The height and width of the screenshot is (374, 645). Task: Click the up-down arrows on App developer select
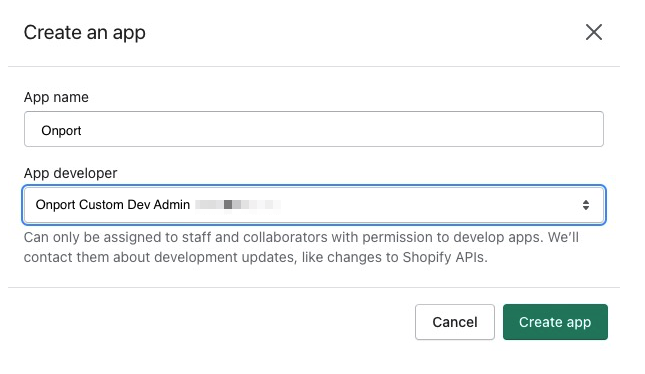(586, 205)
